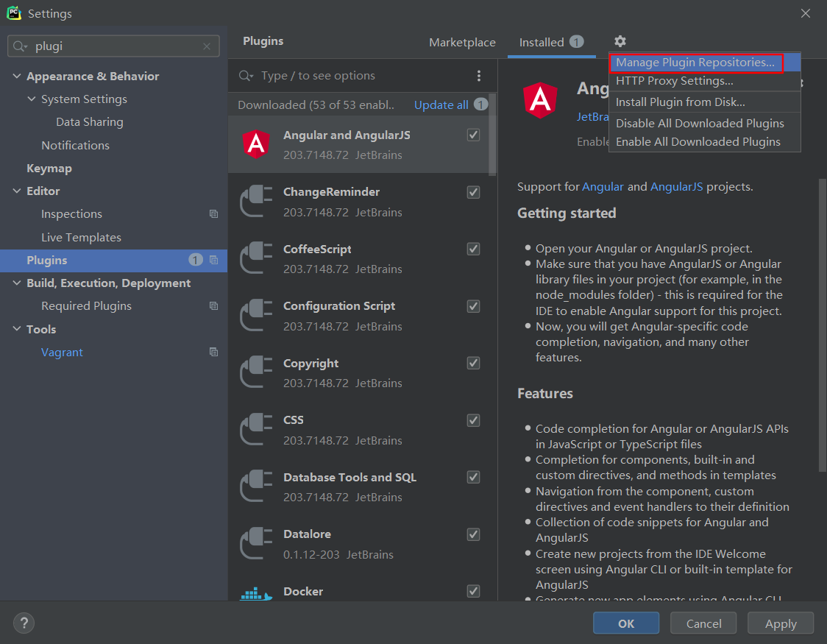Clear the settings search field
Screen dimensions: 827x644
207,46
